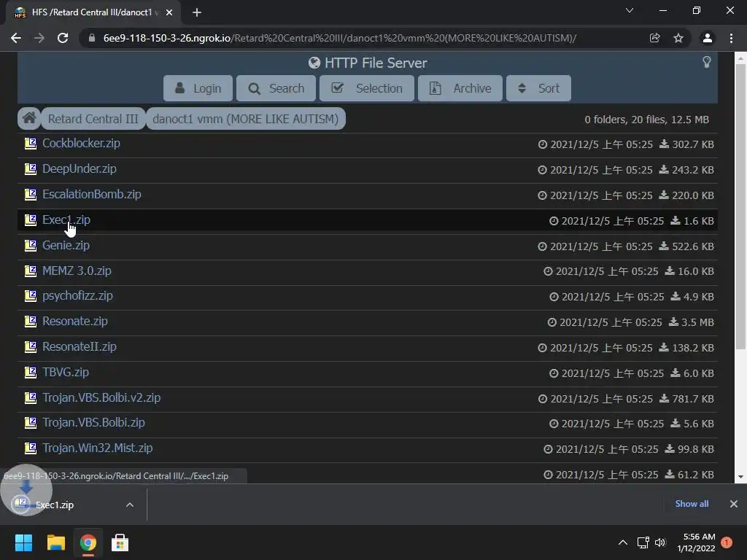The width and height of the screenshot is (747, 560).
Task: Open Trojan.Win32.Mist.zip link
Action: point(97,448)
